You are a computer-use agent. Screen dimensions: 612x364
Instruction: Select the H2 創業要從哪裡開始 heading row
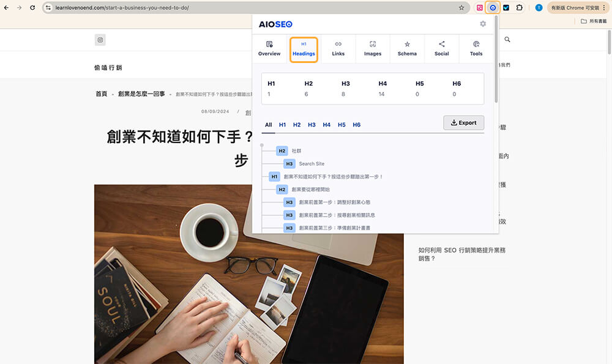click(304, 189)
